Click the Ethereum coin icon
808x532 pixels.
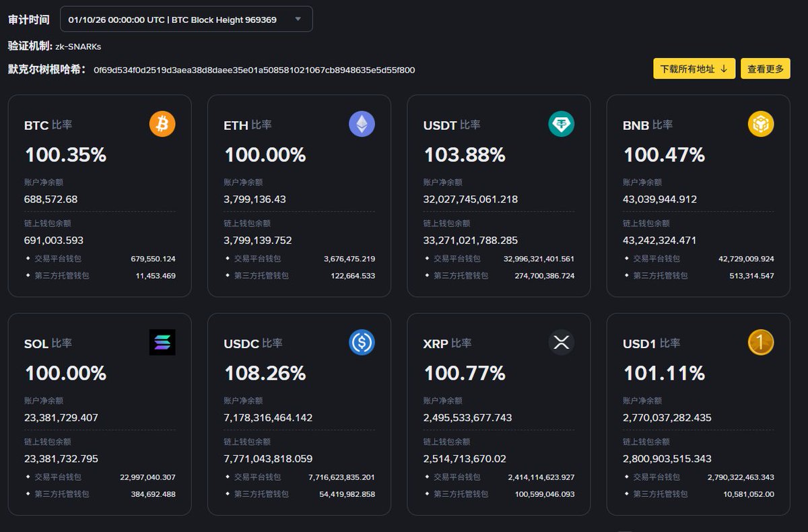coord(362,124)
